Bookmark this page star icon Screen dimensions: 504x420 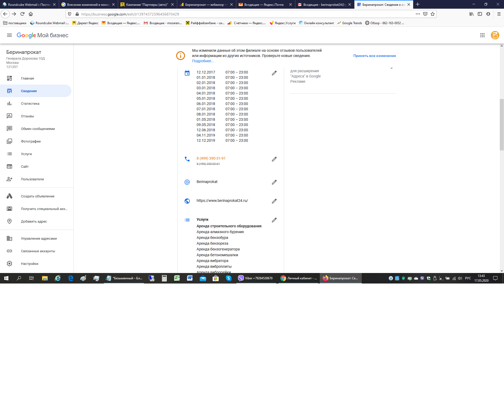point(433,14)
